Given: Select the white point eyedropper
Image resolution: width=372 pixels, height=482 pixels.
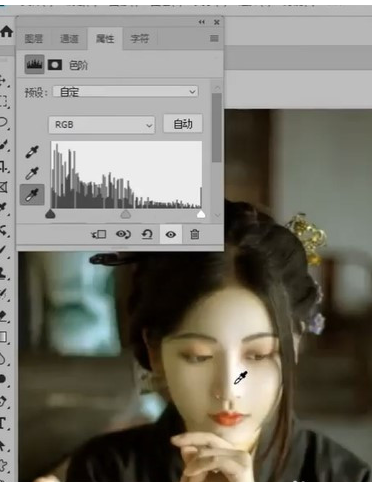Looking at the screenshot, I should point(32,195).
